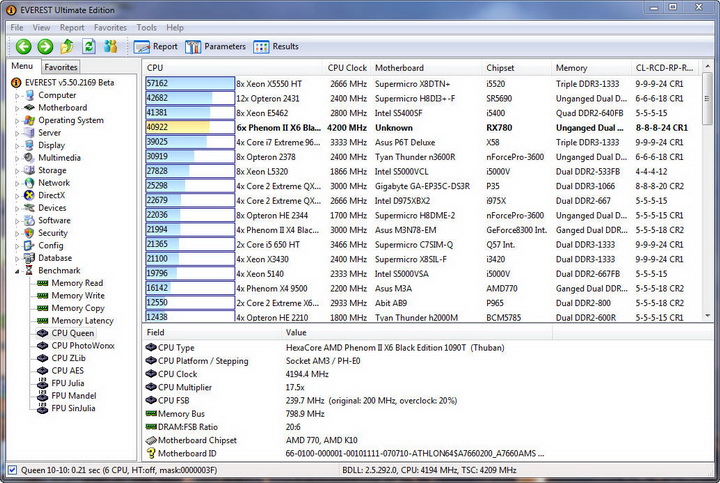Toggle the status bar checkbox beside Queen 10-10

[12, 470]
